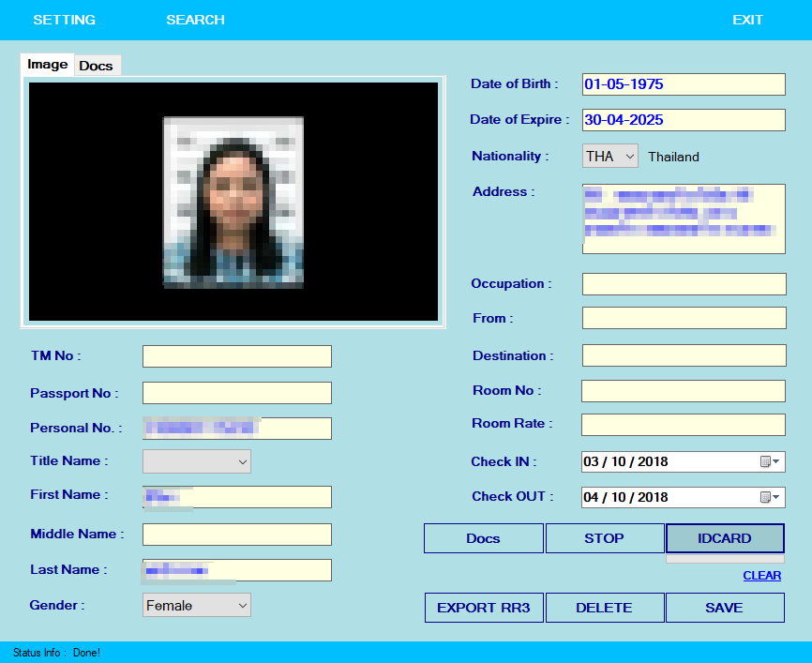
Task: Click the Date of Expire field
Action: point(684,120)
